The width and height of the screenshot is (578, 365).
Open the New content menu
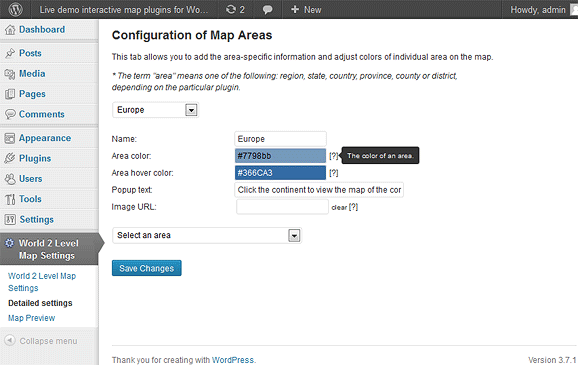(x=306, y=10)
